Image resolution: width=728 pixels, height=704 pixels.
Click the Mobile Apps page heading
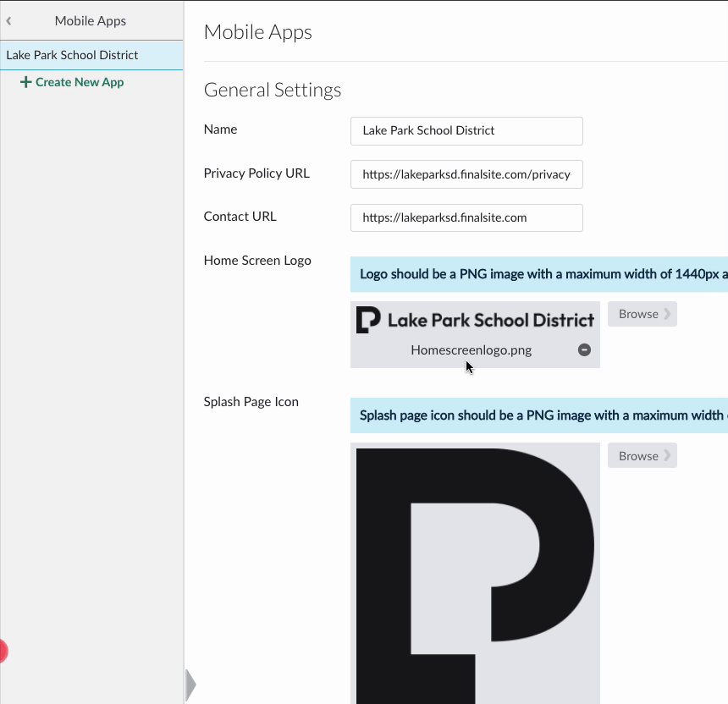(257, 32)
